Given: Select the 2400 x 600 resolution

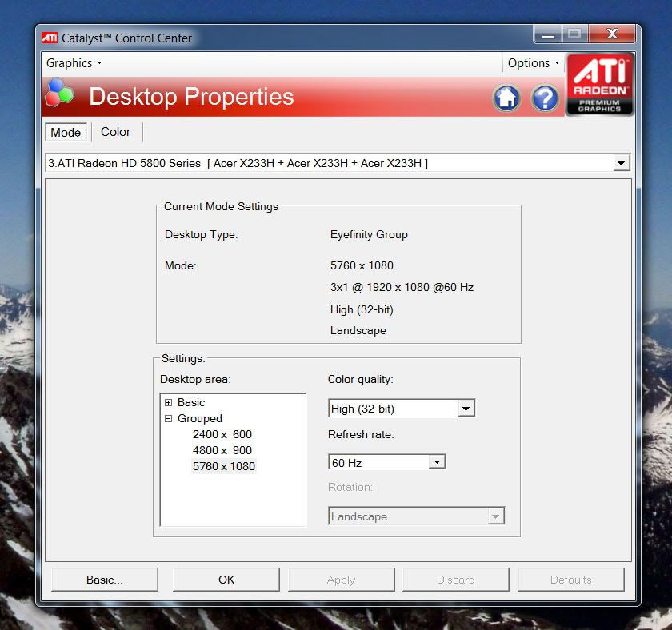Looking at the screenshot, I should pyautogui.click(x=222, y=434).
